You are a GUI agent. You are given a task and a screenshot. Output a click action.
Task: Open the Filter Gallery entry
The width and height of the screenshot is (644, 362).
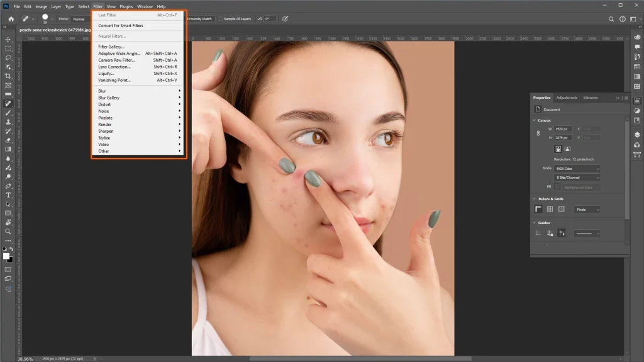coord(139,47)
